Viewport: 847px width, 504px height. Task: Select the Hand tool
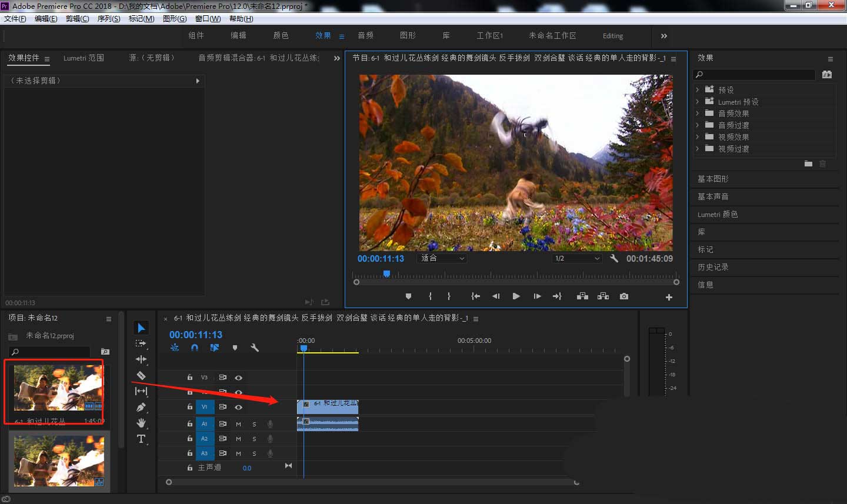coord(141,423)
